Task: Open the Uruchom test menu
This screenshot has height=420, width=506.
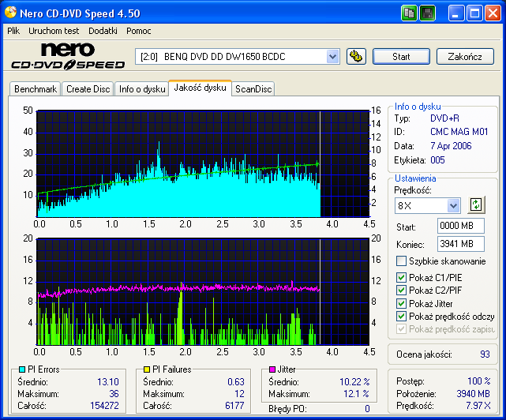Action: pos(54,31)
